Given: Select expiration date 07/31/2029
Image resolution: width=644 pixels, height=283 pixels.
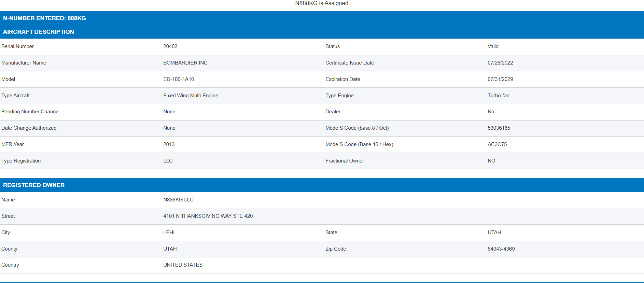Looking at the screenshot, I should click(x=500, y=79).
